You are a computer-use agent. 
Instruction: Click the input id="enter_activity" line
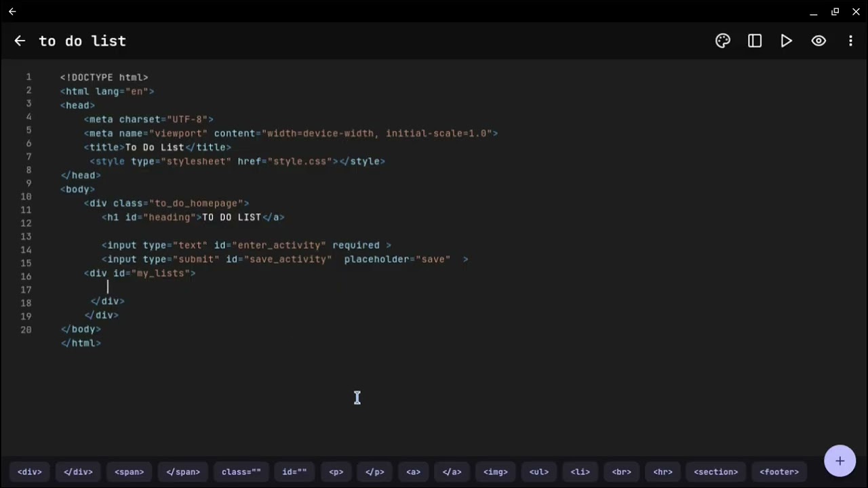246,245
